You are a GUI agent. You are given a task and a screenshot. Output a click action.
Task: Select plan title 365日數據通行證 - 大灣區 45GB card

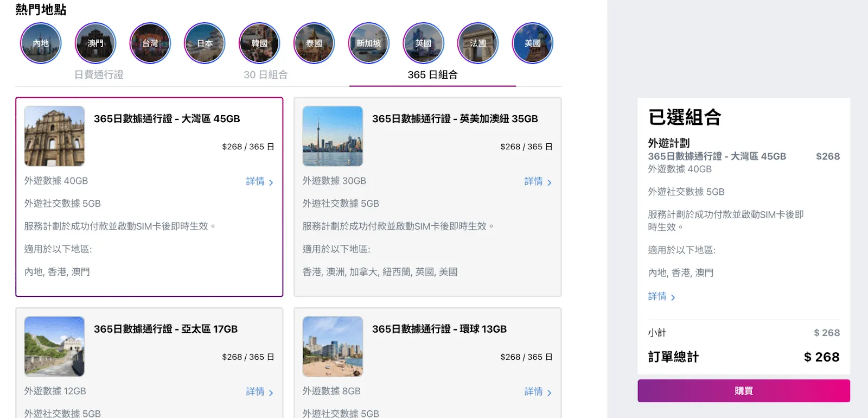[x=167, y=119]
